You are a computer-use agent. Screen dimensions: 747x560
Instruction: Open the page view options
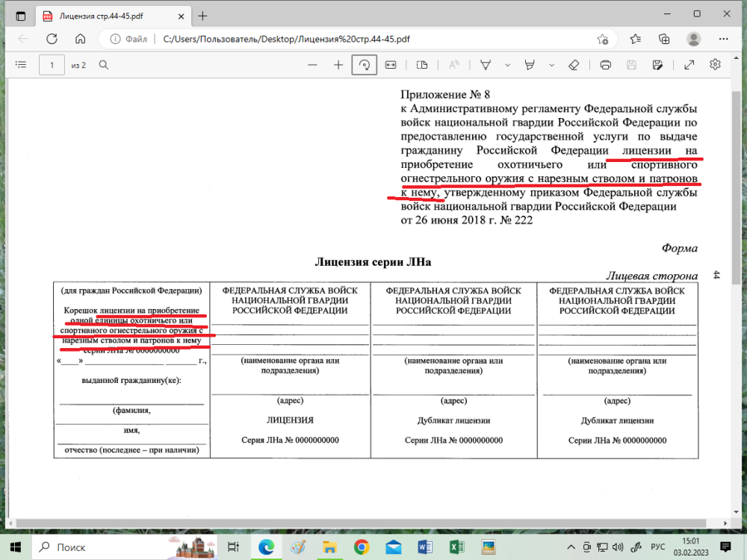click(x=422, y=65)
